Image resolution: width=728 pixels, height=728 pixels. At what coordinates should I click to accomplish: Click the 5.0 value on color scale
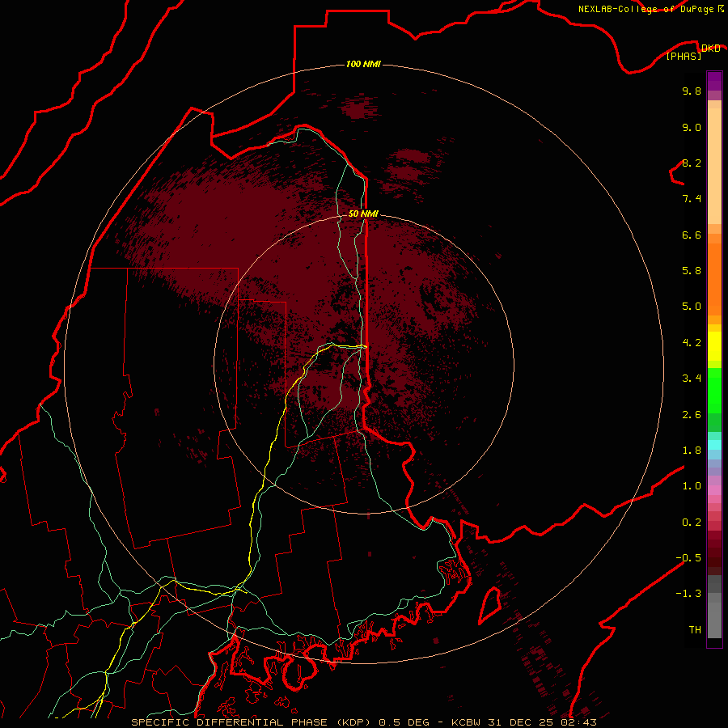tap(692, 307)
